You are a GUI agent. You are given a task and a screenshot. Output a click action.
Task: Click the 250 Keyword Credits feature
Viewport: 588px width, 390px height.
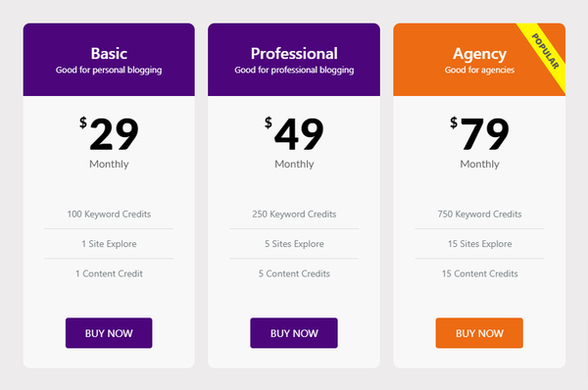[294, 215]
